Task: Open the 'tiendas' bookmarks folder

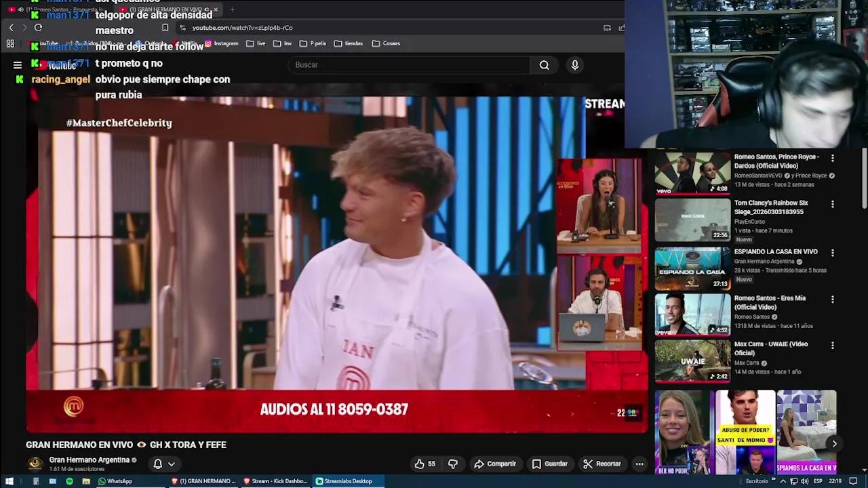Action: point(349,43)
